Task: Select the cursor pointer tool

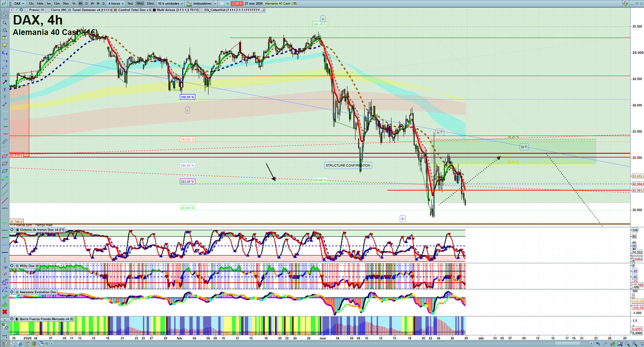Action: (4, 16)
